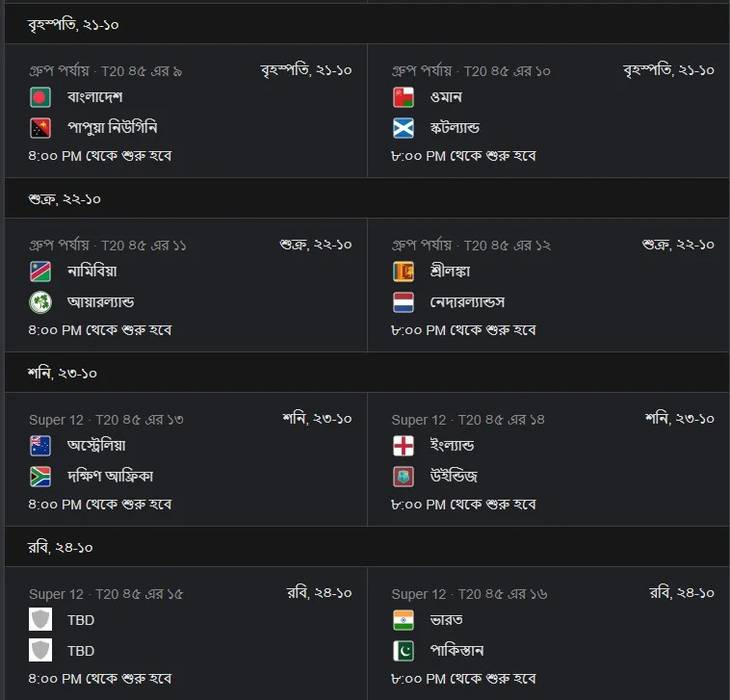Click the Ireland cricket logo icon
Viewport: 730px width, 700px height.
pos(40,302)
